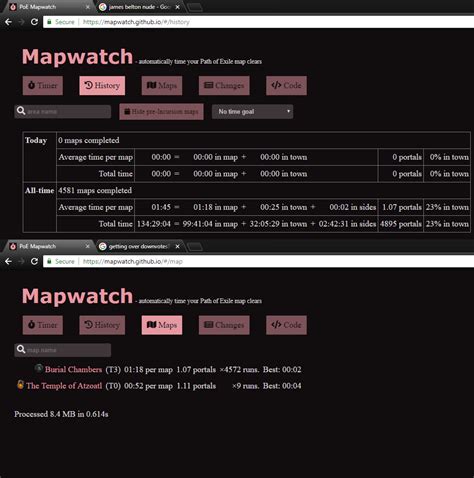474x478 pixels.
Task: Click the Mapwatch title in the upper window
Action: click(x=77, y=56)
